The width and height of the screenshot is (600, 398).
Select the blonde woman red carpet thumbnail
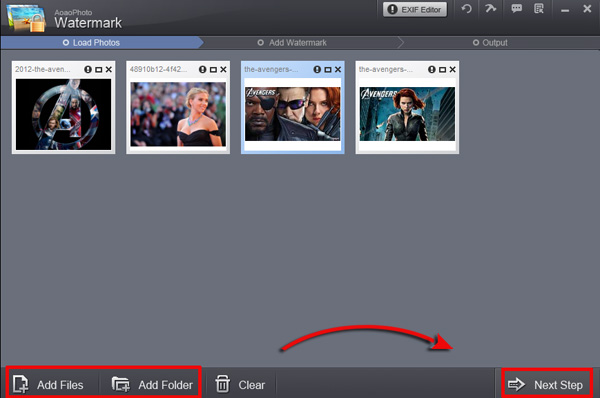click(178, 114)
